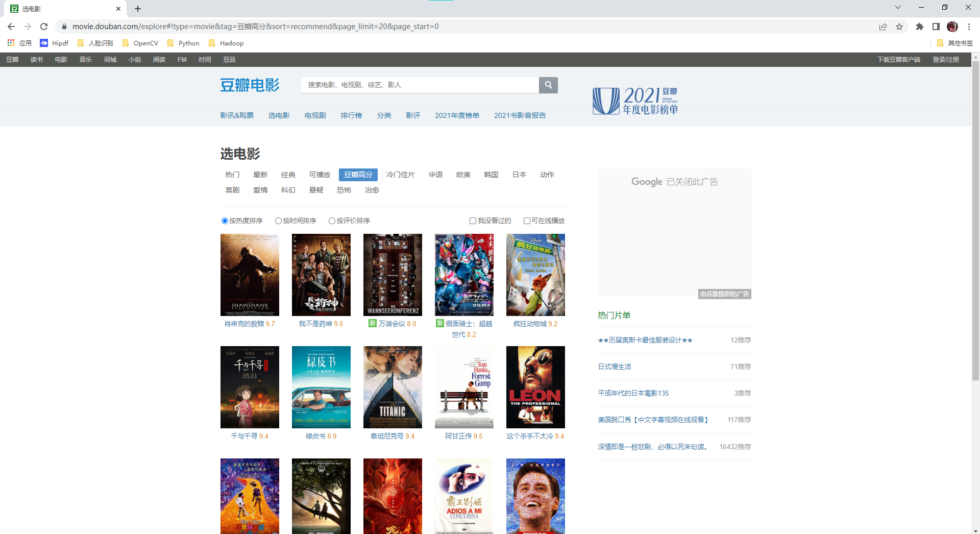Open 影讯&购票 in navigation
This screenshot has height=534, width=980.
(x=237, y=115)
